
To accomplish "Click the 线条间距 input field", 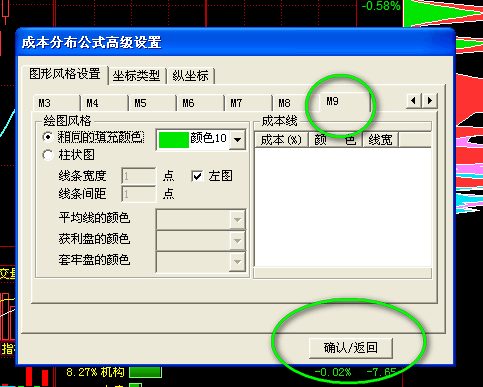I will tap(139, 194).
